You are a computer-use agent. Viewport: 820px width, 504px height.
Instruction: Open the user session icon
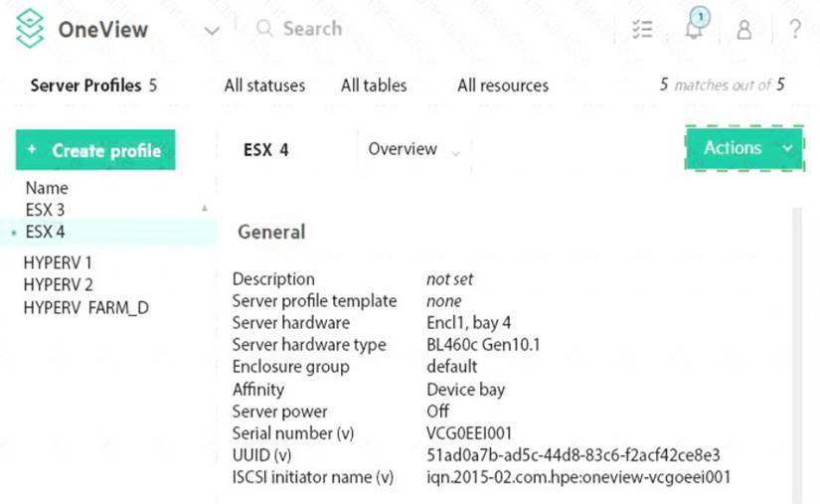[743, 30]
